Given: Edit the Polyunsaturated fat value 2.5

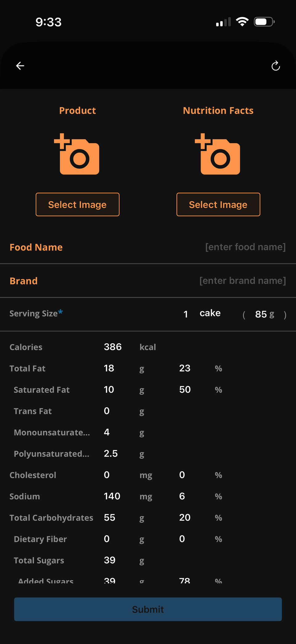Looking at the screenshot, I should [111, 454].
